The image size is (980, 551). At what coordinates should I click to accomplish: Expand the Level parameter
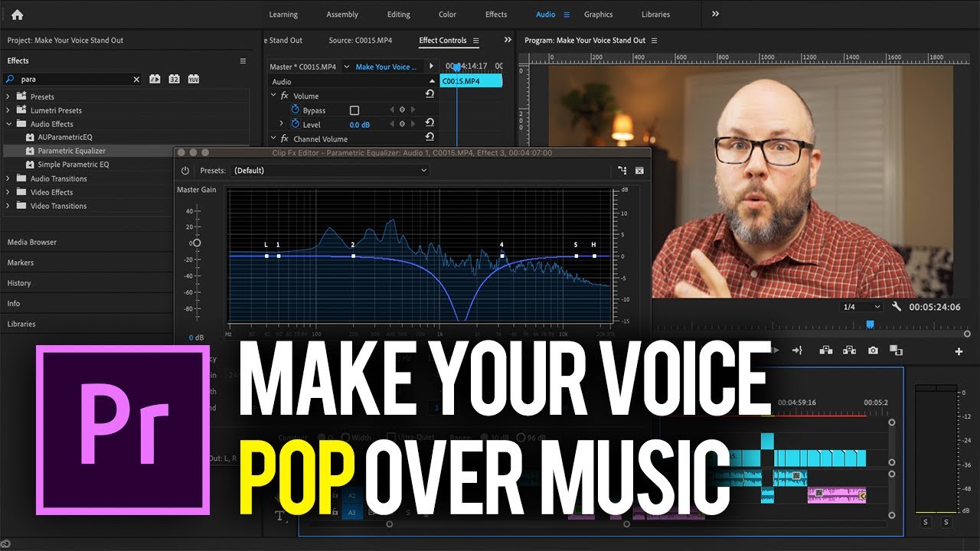(x=281, y=124)
